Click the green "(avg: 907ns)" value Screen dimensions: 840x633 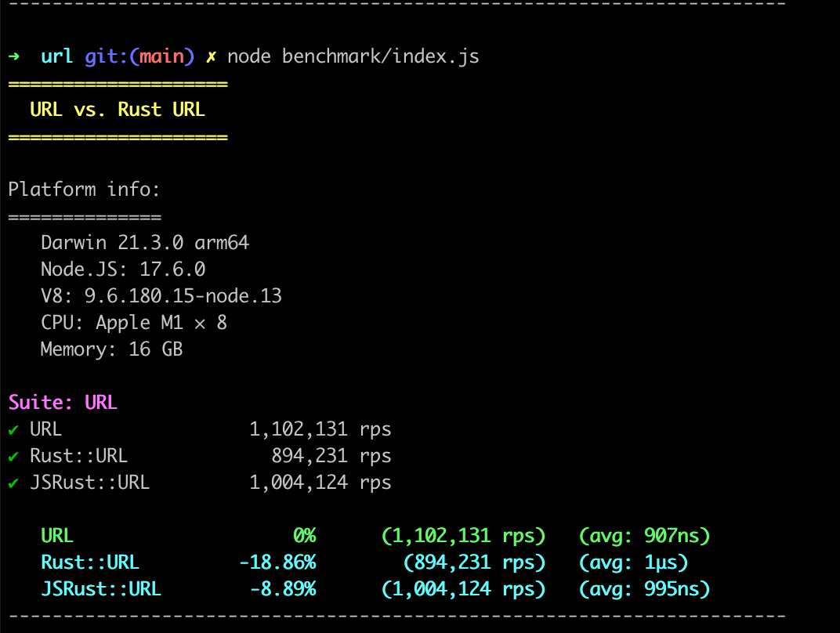coord(644,536)
